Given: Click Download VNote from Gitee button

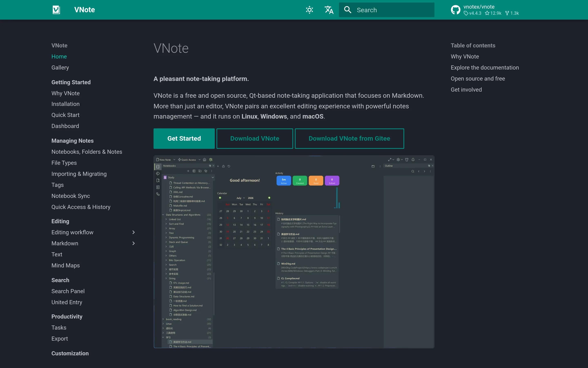Looking at the screenshot, I should click(x=349, y=138).
